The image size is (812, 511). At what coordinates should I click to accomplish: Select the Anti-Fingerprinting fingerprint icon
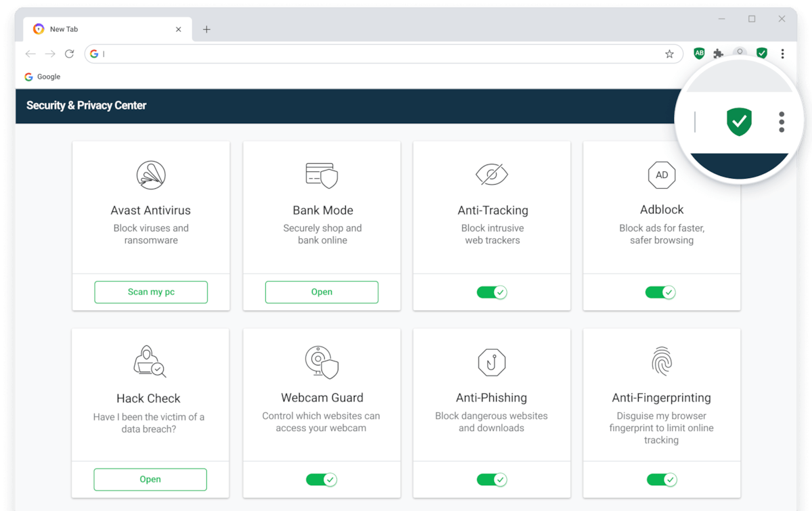661,362
